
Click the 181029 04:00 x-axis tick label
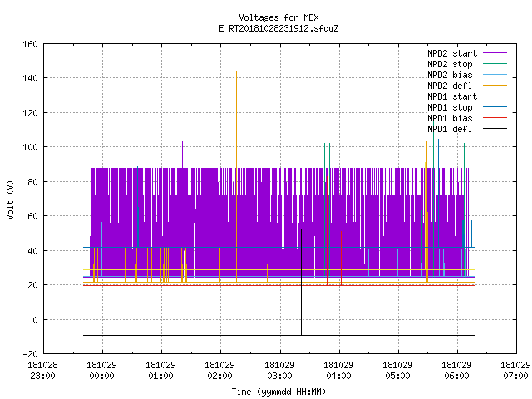338,371
